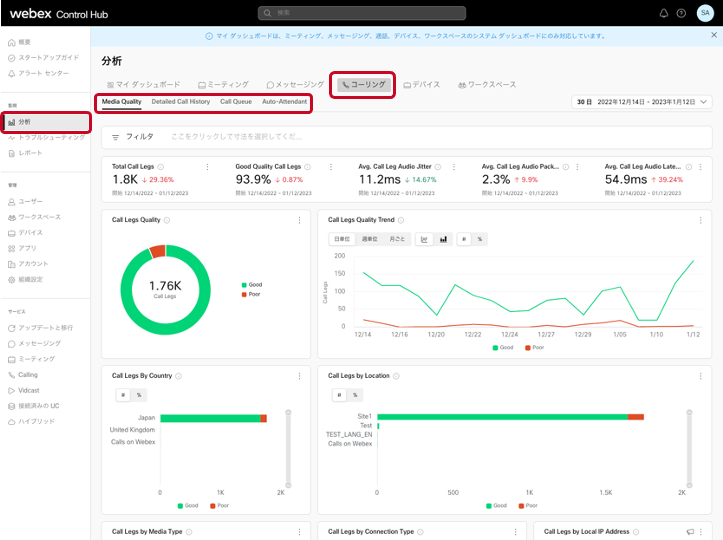Image resolution: width=723 pixels, height=540 pixels.
Task: Open sidebar デバイス management item
Action: 25,233
